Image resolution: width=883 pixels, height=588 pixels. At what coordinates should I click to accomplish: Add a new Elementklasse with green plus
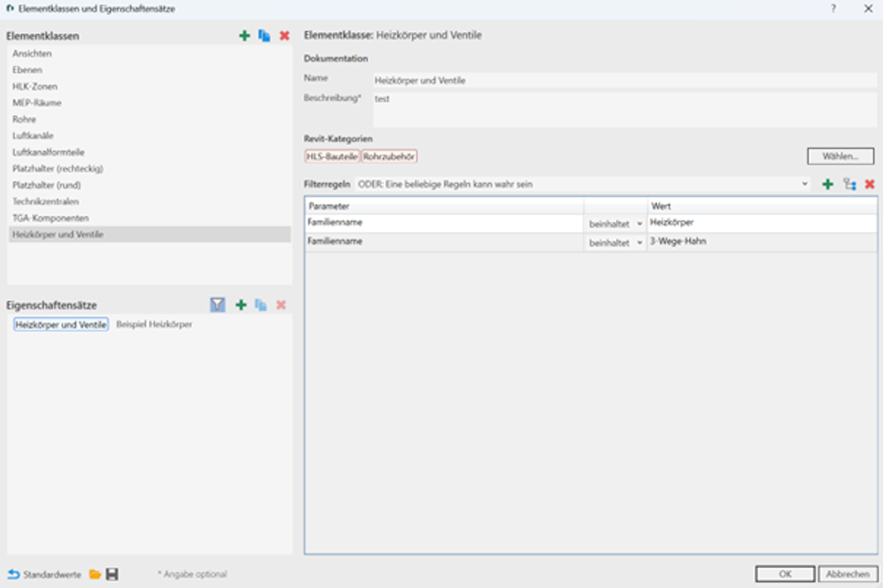click(x=244, y=35)
